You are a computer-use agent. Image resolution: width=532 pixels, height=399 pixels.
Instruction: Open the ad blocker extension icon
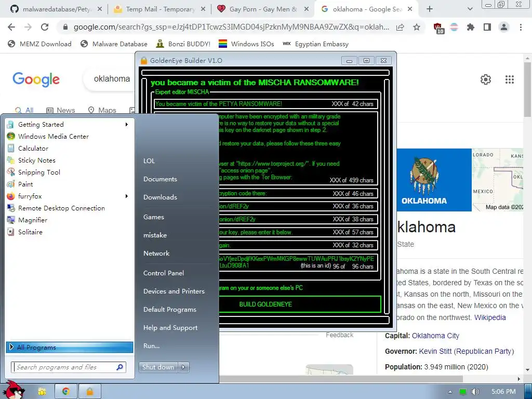point(438,28)
